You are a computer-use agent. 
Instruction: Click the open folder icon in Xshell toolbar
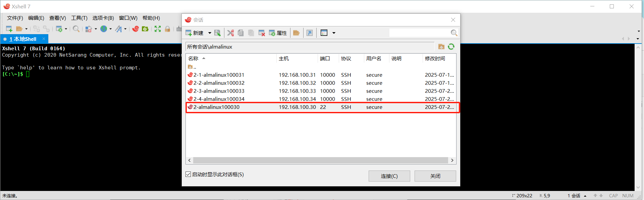tap(19, 29)
